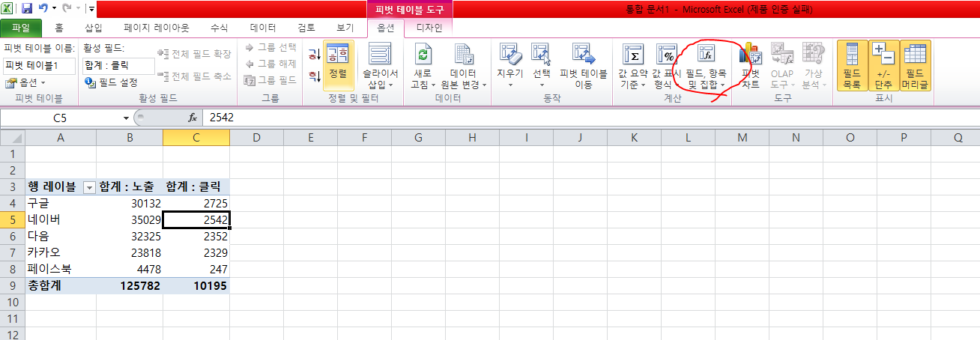980x340 pixels.
Task: Click the formula bar showing 2542
Action: (590, 118)
